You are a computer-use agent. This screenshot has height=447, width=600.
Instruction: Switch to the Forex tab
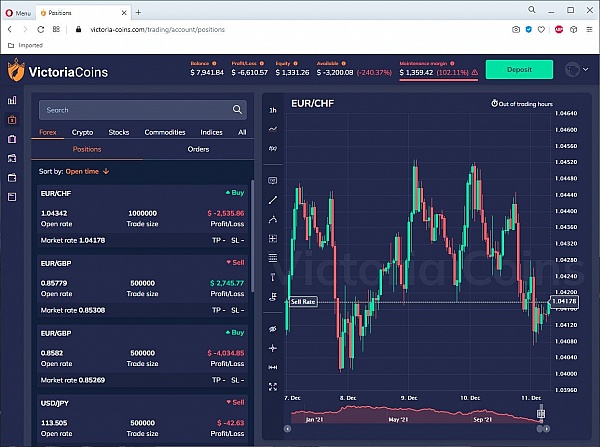tap(48, 132)
